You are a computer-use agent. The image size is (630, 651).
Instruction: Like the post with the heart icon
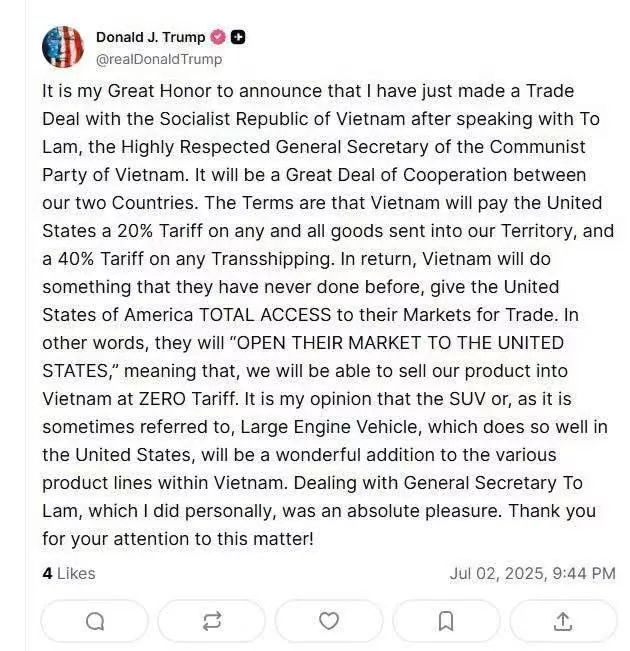(329, 621)
